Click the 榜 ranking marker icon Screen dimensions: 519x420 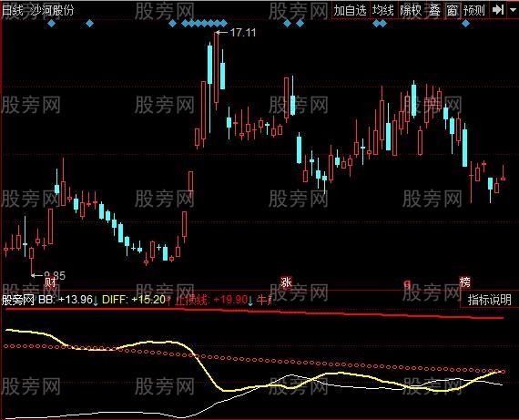click(464, 282)
